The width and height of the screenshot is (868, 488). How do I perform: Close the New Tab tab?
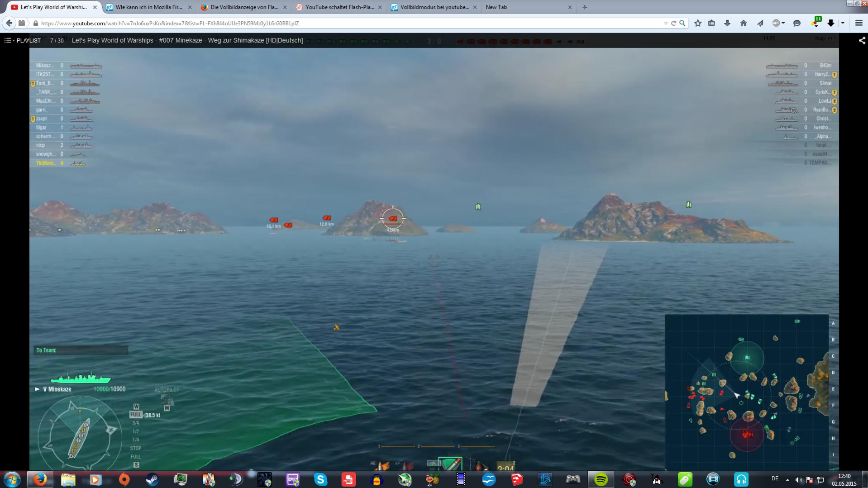point(570,7)
